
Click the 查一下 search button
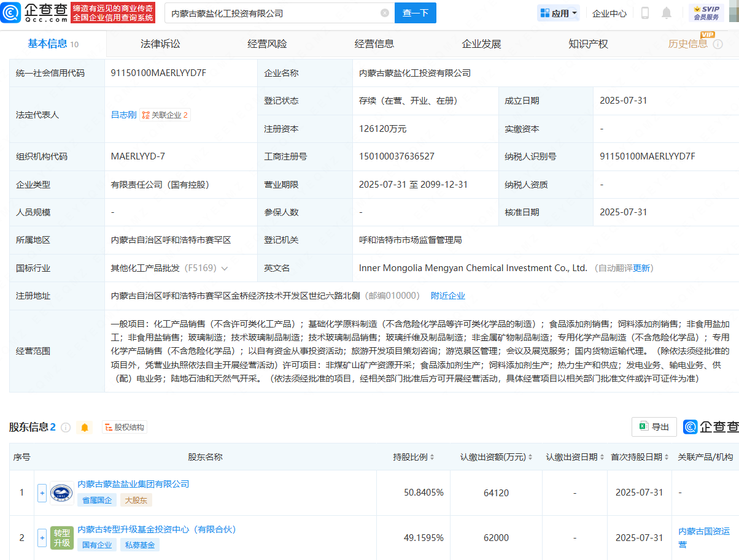click(x=415, y=13)
